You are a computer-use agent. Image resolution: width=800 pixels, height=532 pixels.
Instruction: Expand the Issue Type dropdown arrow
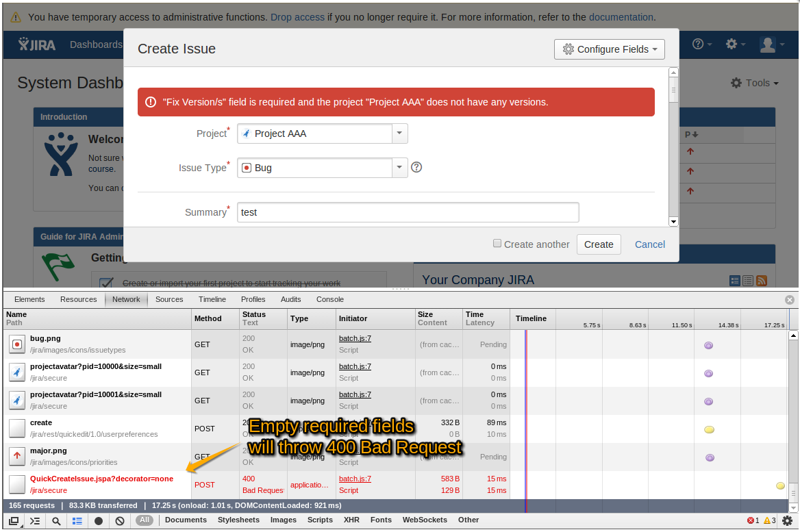click(399, 167)
